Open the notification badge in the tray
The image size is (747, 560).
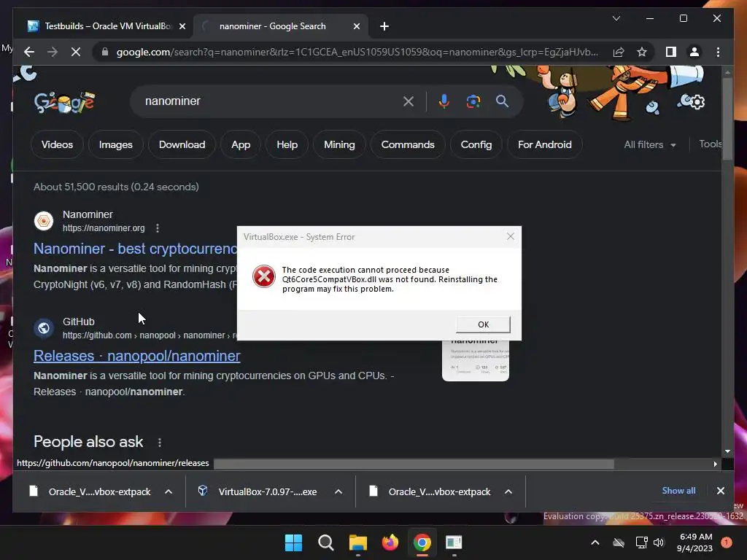point(726,542)
